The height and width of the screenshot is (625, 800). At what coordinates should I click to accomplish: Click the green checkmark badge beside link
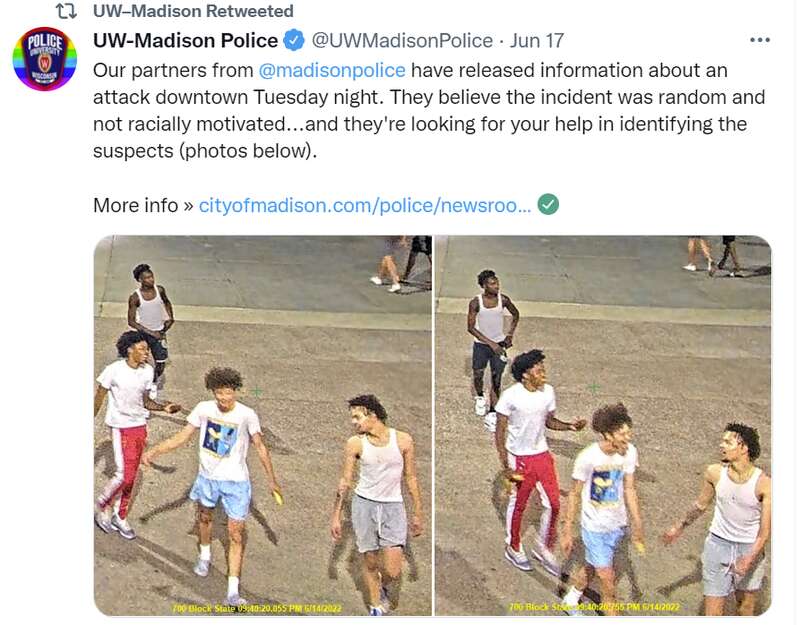coord(548,205)
